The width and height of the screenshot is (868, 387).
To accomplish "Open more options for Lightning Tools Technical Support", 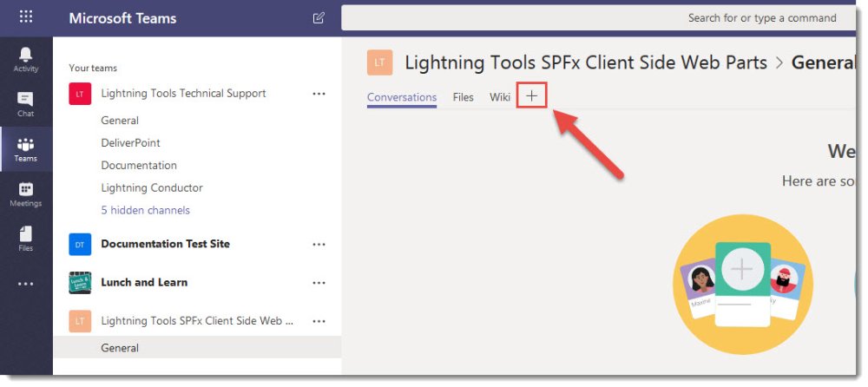I will tap(319, 94).
